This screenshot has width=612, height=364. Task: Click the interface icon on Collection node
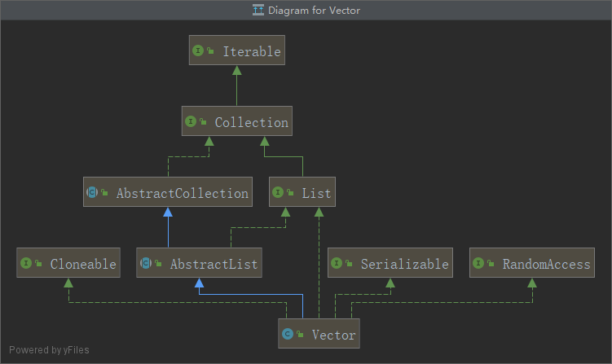191,121
